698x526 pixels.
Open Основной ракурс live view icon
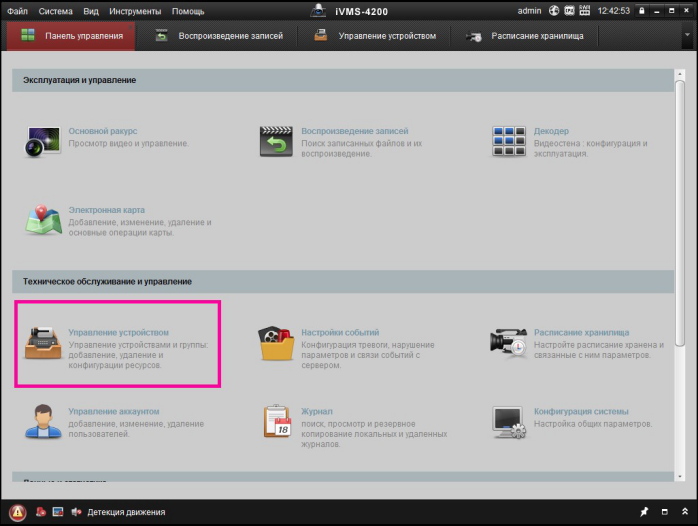42,142
